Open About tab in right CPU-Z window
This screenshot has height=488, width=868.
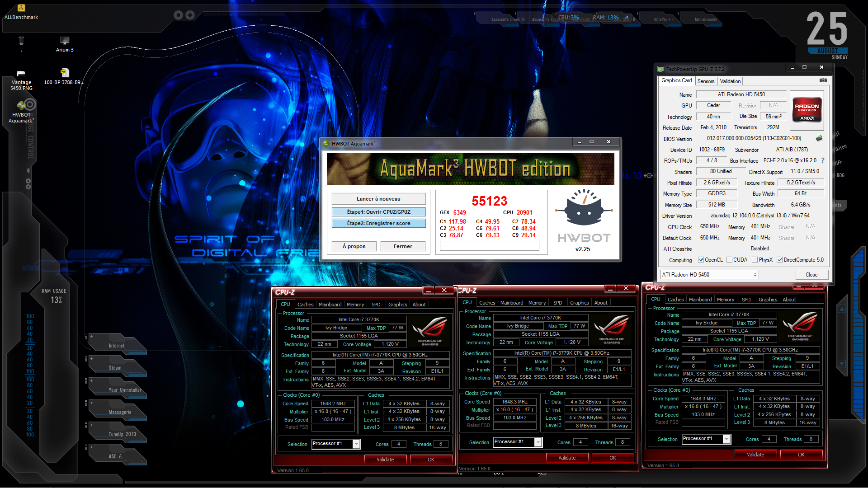click(789, 300)
